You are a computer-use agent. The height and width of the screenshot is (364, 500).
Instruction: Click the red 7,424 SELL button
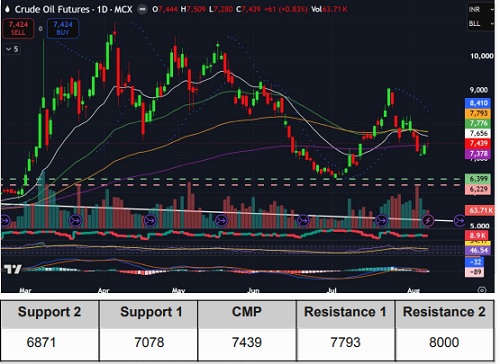point(18,28)
